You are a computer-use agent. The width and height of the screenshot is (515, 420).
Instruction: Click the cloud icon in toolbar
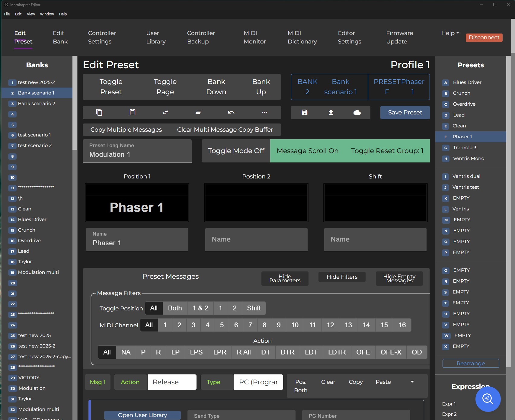point(357,112)
